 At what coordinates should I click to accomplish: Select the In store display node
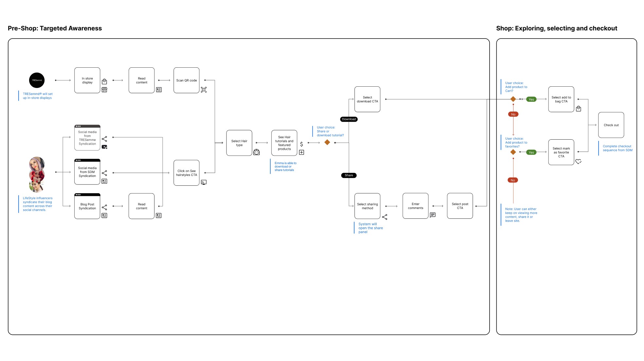[x=87, y=80]
